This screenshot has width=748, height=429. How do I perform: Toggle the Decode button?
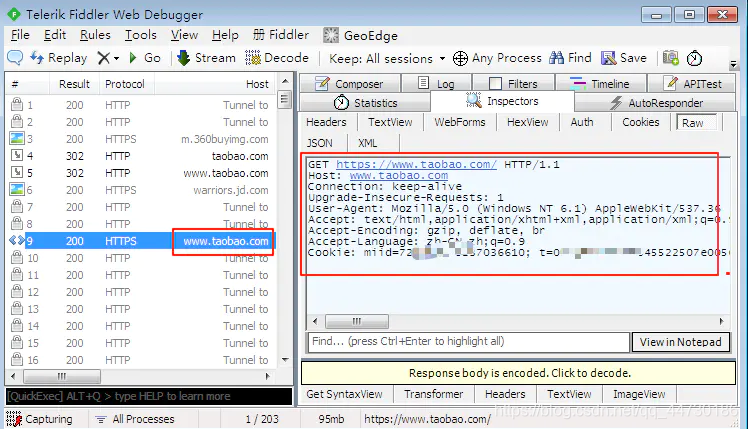click(x=277, y=58)
